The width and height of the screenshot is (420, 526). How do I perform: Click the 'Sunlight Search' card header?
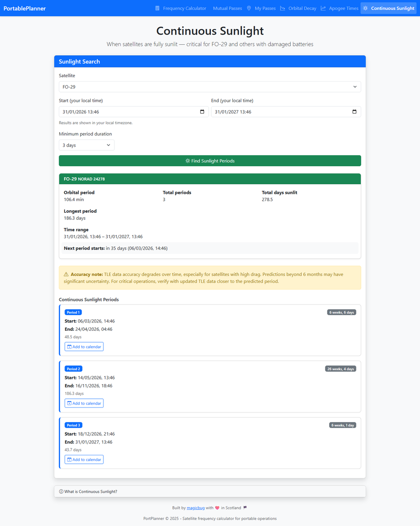point(210,61)
